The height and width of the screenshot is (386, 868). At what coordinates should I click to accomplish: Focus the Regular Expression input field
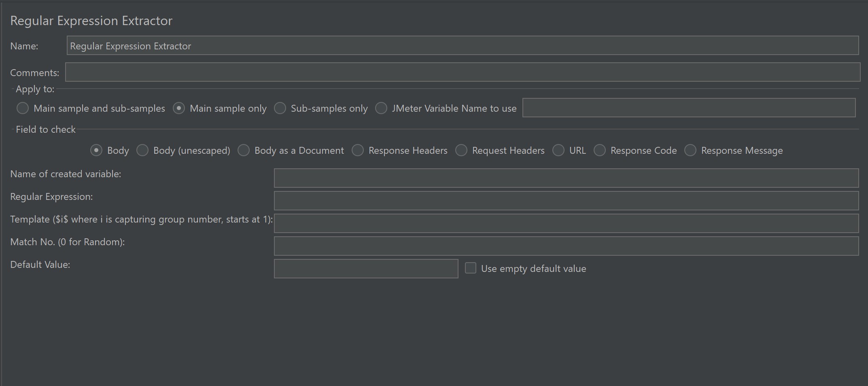[x=566, y=201]
